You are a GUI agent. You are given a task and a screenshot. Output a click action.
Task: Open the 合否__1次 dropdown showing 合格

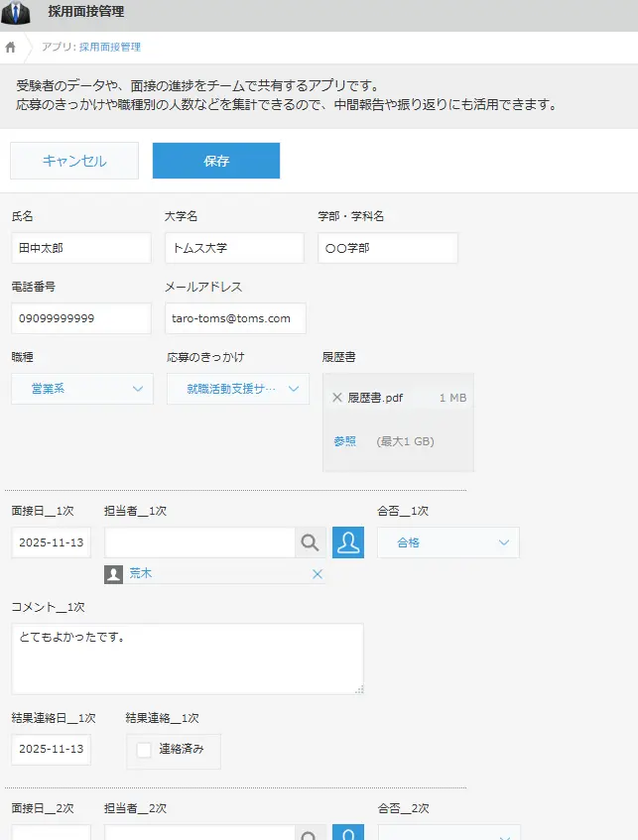(447, 542)
